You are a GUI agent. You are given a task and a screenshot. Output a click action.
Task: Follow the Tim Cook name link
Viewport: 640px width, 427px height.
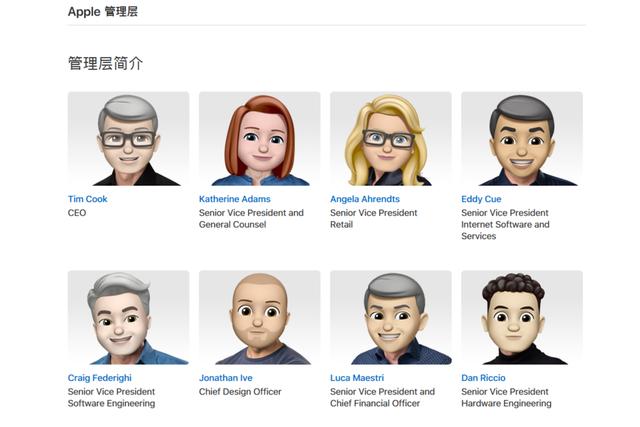coord(87,199)
